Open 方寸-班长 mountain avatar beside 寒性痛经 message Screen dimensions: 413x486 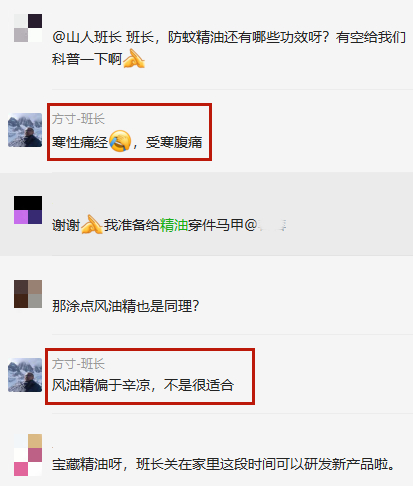25,130
